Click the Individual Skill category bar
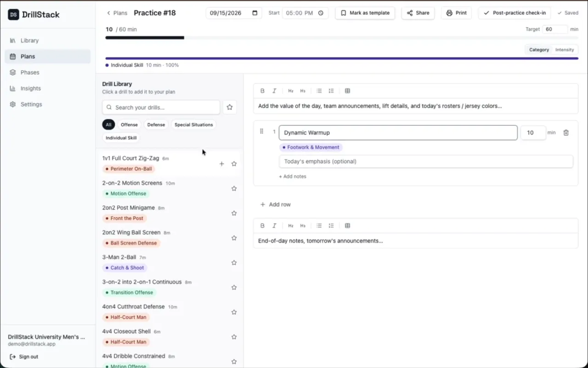588x368 pixels. (342, 58)
